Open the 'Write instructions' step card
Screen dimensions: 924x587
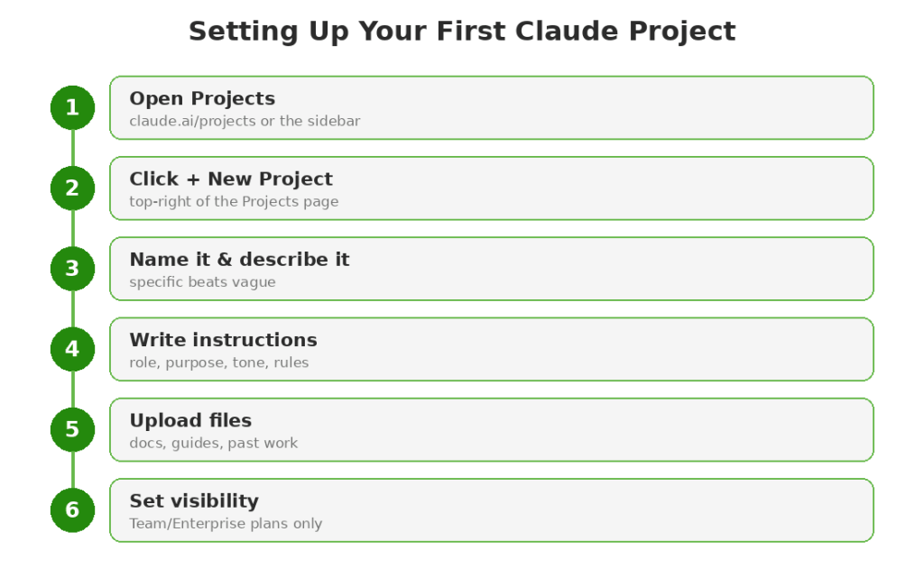(x=492, y=349)
